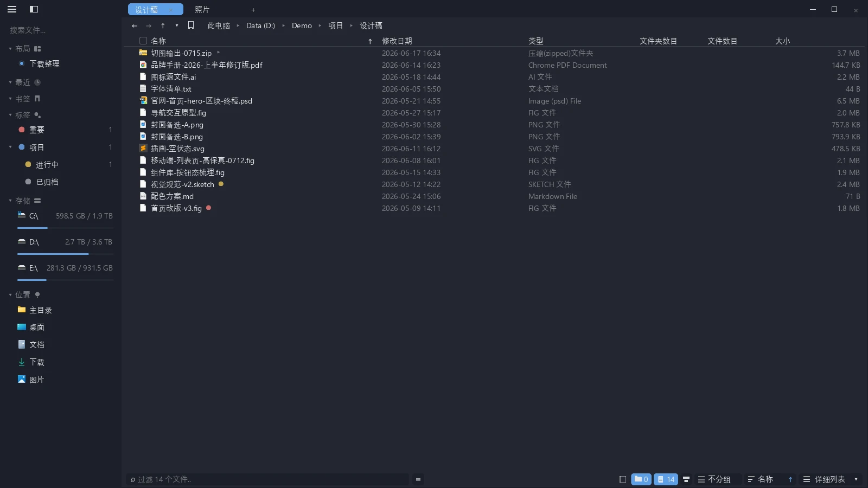Go to 项目 in breadcrumb path
This screenshot has height=488, width=868.
click(335, 25)
